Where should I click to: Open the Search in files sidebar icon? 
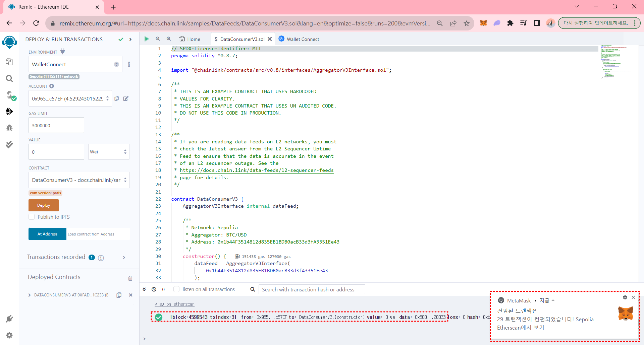click(x=9, y=78)
